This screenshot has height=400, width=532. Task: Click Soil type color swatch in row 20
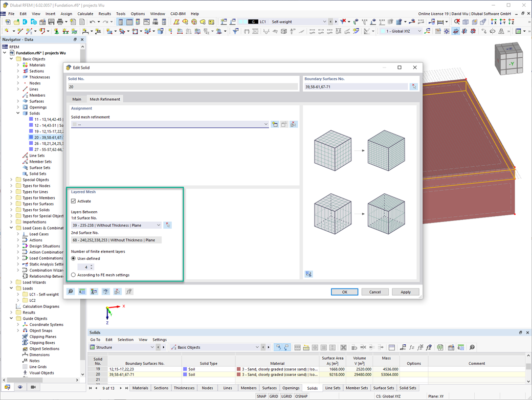(185, 374)
